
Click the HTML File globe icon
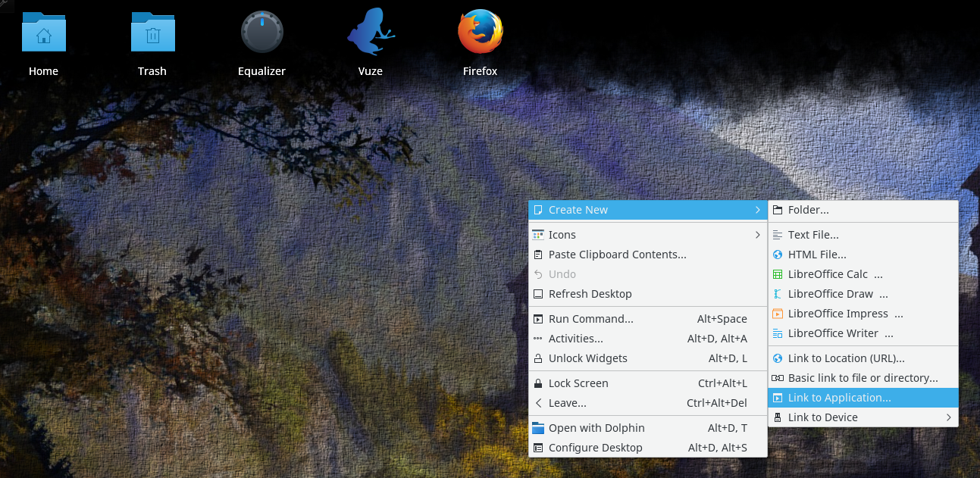click(x=778, y=255)
